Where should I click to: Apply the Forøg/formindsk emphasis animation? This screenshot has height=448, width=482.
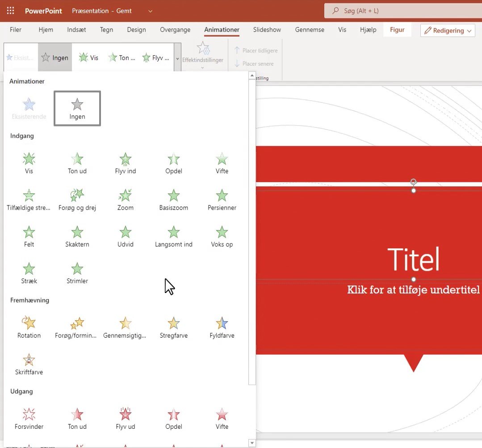click(x=75, y=327)
